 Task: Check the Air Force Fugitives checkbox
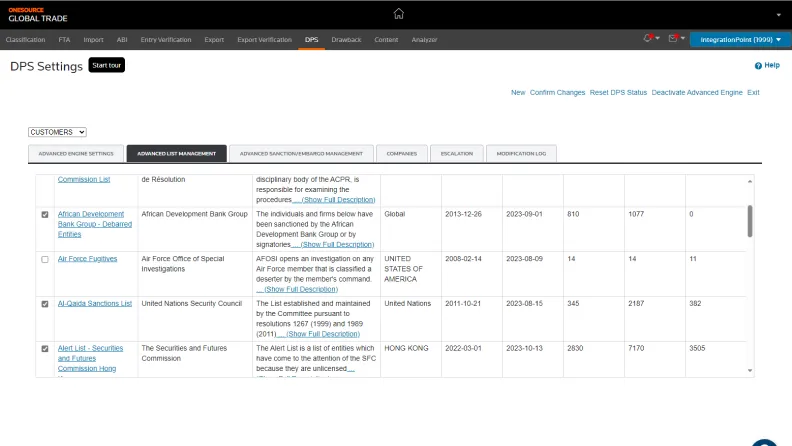[44, 259]
